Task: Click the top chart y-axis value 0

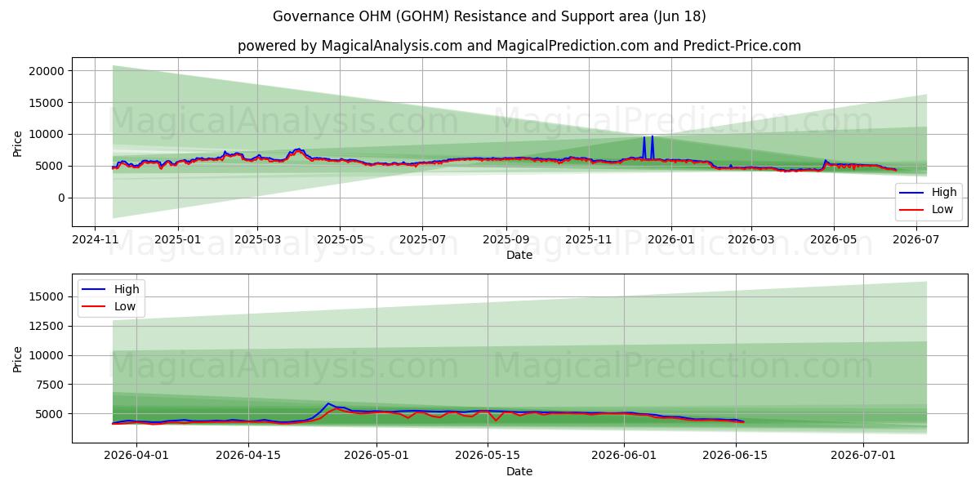Action: [x=60, y=198]
